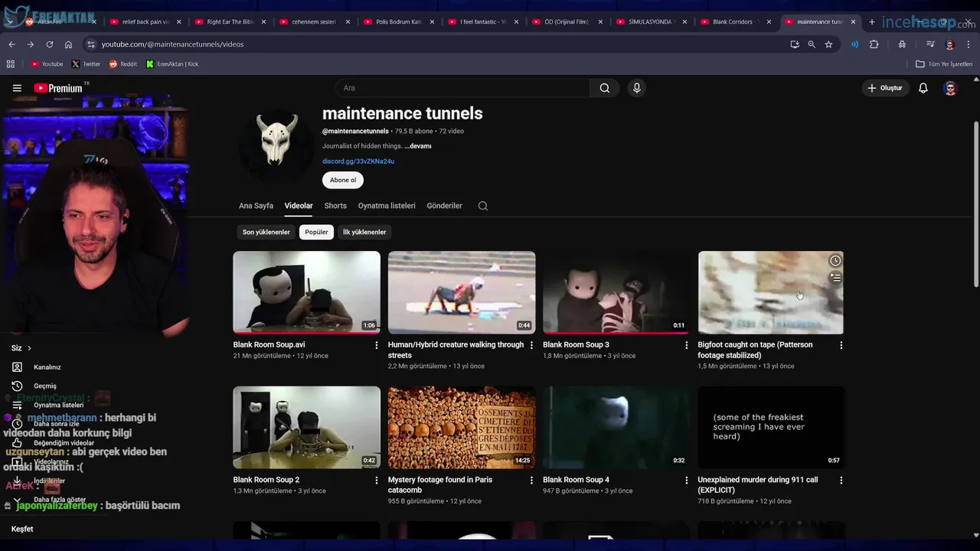Switch to the relief back pain browser tab
This screenshot has height=551, width=980.
144,21
